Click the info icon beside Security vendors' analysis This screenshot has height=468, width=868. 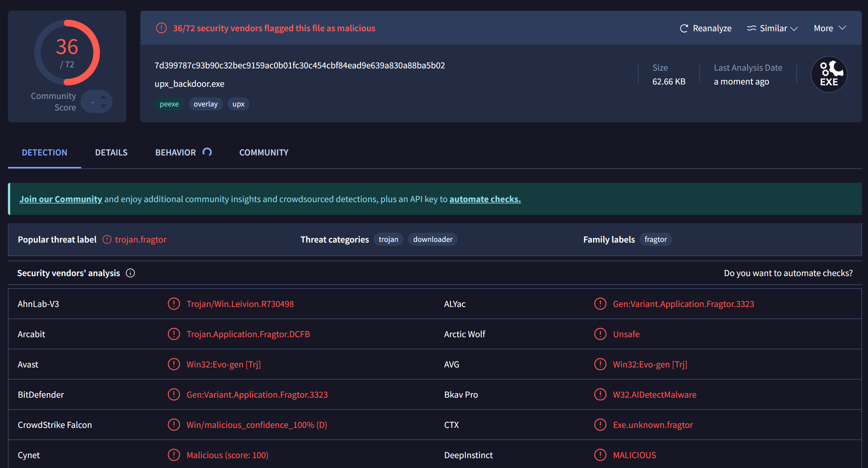pyautogui.click(x=131, y=273)
